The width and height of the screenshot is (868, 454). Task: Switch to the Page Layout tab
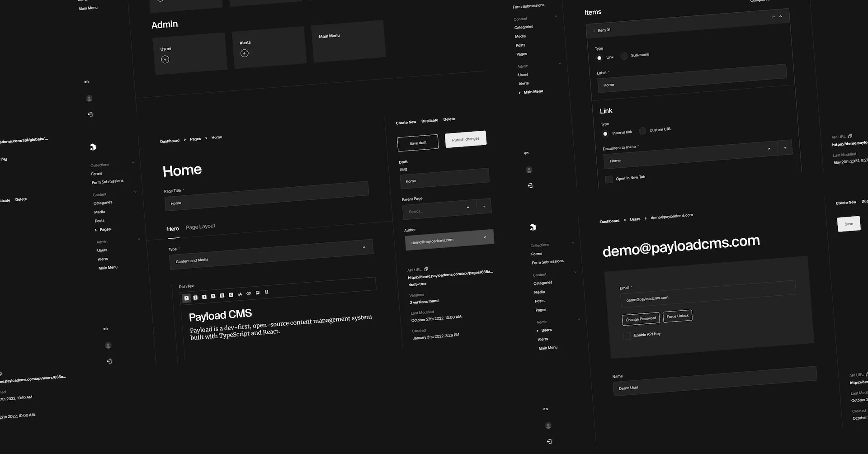pyautogui.click(x=200, y=227)
